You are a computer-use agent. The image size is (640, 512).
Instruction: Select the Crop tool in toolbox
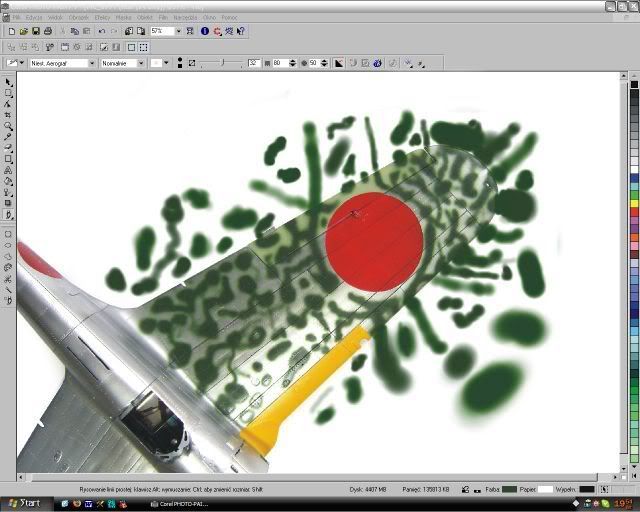pos(9,115)
